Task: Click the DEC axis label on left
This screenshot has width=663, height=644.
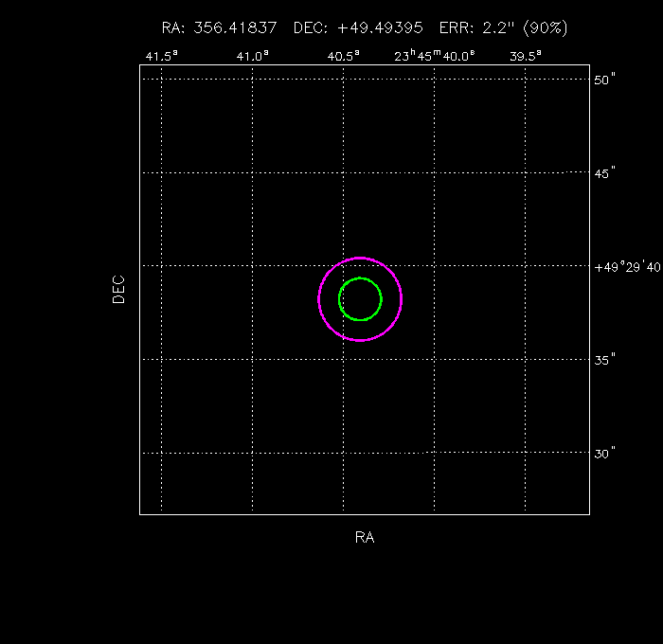Action: tap(118, 289)
